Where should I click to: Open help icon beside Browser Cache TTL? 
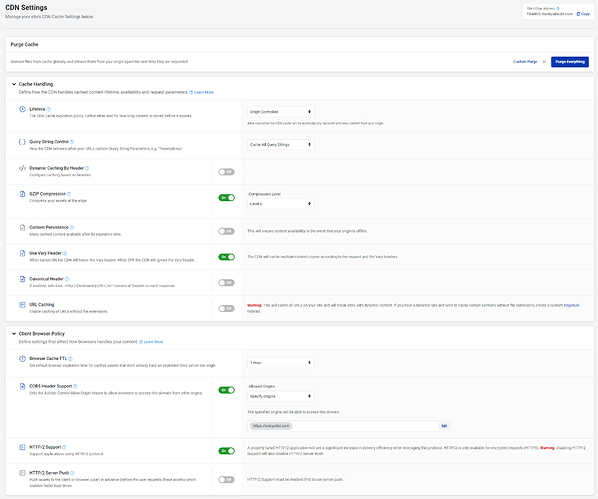(71, 359)
